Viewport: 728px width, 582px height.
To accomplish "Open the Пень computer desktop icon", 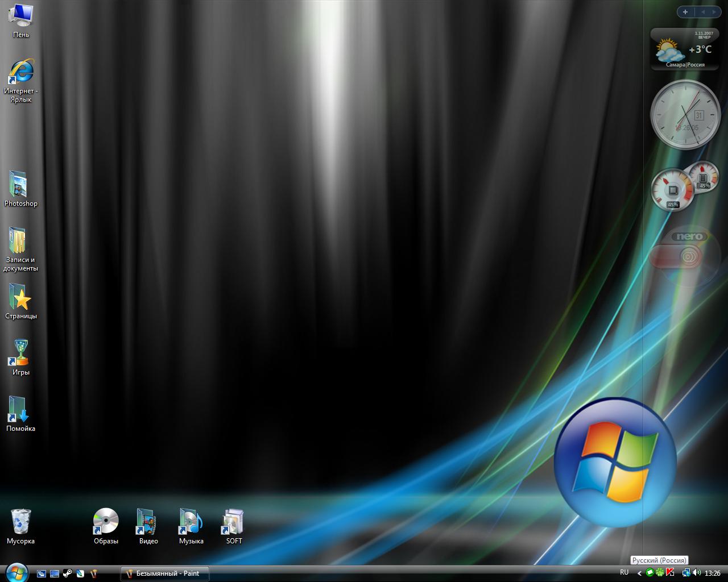I will click(21, 20).
